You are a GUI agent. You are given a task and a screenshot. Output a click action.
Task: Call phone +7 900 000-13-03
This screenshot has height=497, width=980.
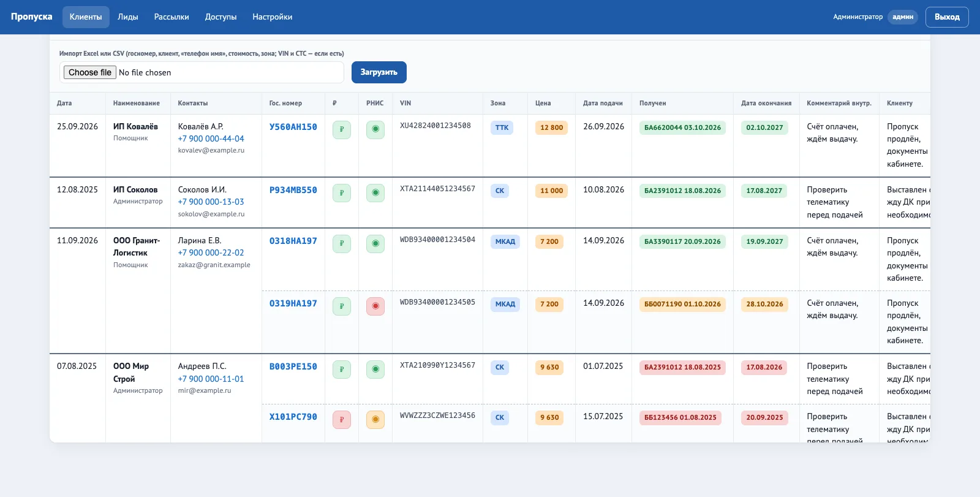pos(211,202)
